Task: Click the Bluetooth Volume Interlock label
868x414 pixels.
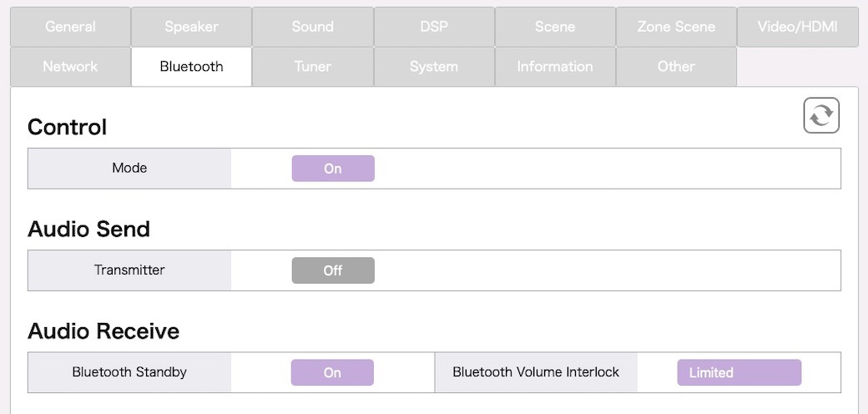Action: pos(536,372)
